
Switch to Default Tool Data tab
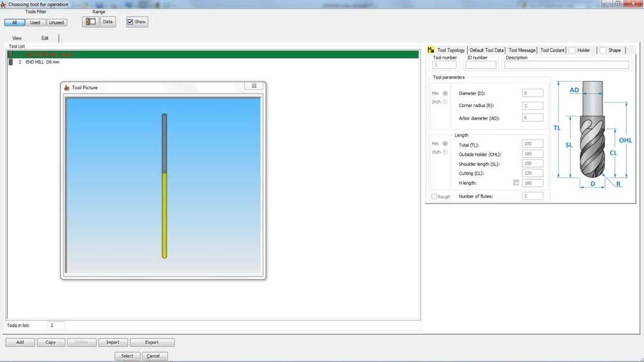tap(487, 50)
